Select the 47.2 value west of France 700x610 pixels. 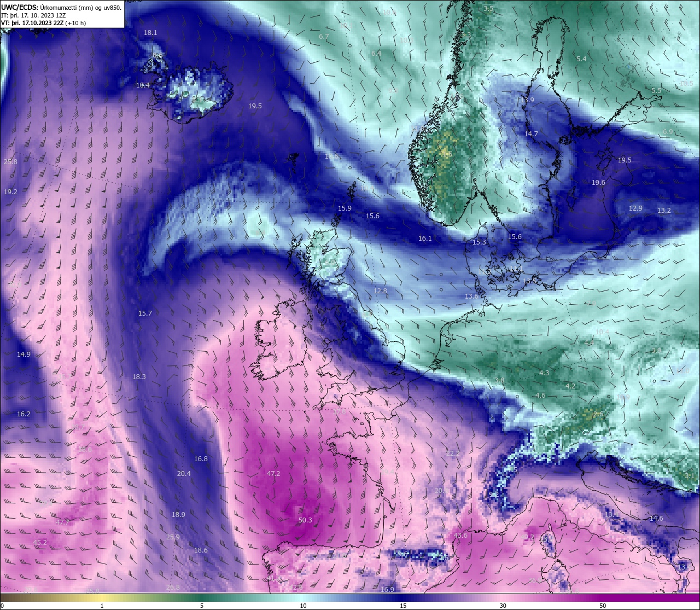coord(273,474)
